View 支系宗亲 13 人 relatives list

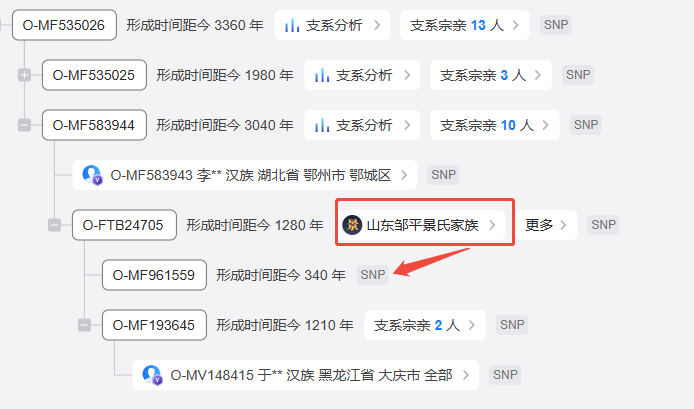pos(465,25)
